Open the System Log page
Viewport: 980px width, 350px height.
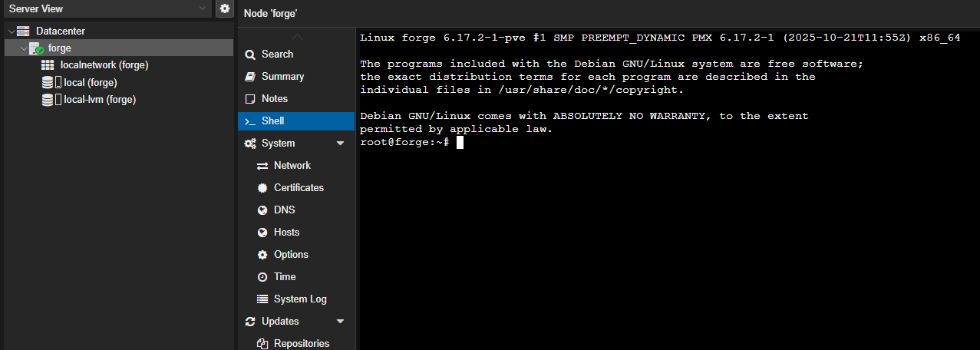(300, 299)
